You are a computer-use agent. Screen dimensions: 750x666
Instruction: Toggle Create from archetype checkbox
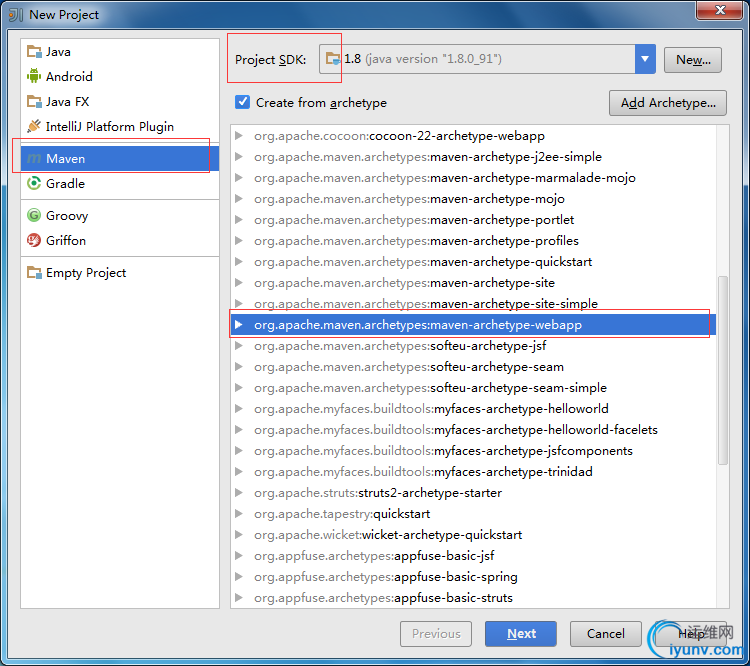click(x=243, y=102)
